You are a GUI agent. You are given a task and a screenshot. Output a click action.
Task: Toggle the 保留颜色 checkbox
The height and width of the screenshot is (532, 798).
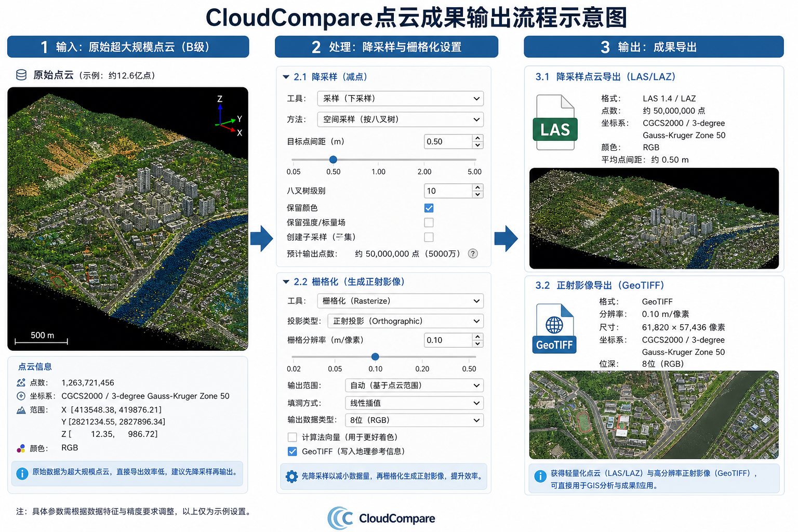point(429,208)
